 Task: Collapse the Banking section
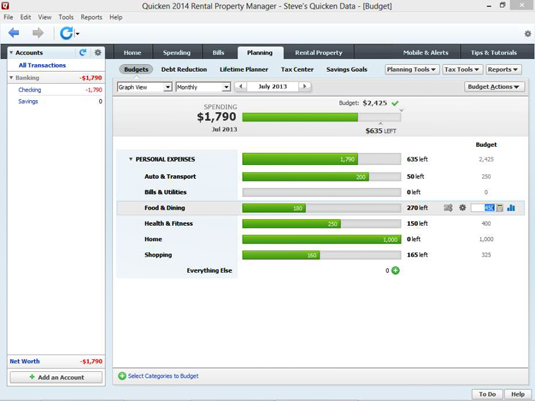click(11, 78)
